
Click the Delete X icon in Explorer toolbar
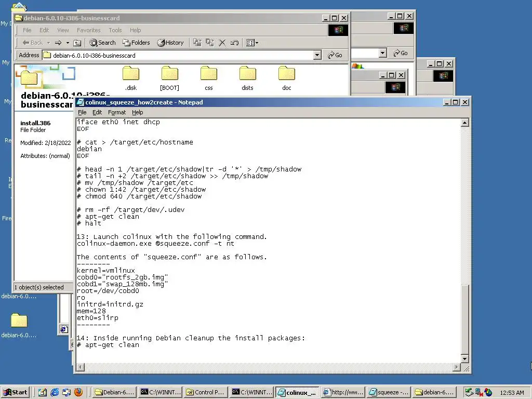(x=222, y=43)
